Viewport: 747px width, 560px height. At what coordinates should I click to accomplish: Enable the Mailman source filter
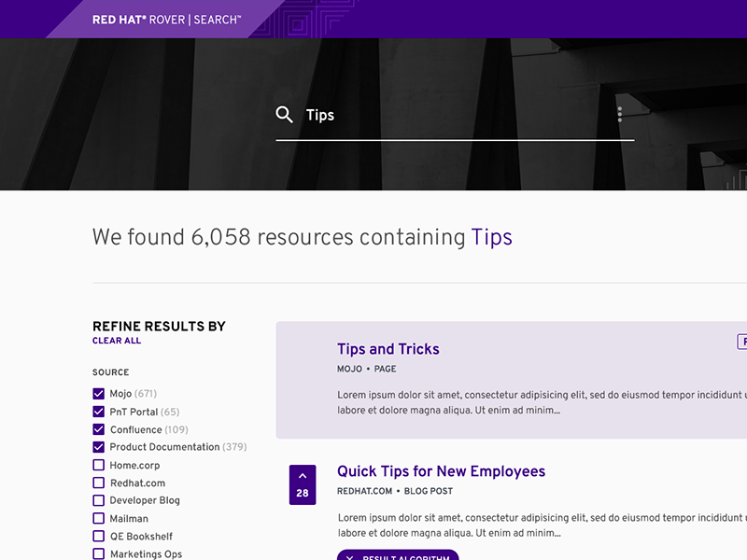(98, 518)
